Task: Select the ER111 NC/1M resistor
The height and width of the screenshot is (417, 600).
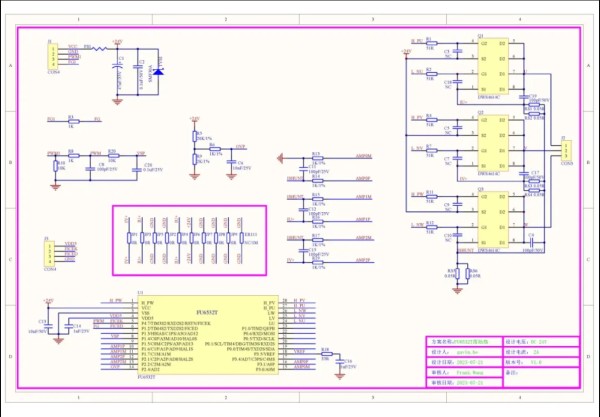Action: tap(241, 238)
